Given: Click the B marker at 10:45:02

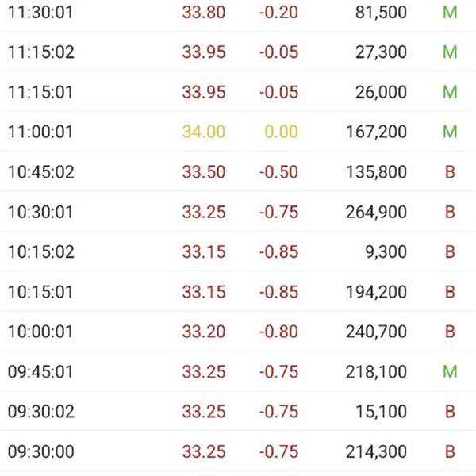Looking at the screenshot, I should click(450, 172).
